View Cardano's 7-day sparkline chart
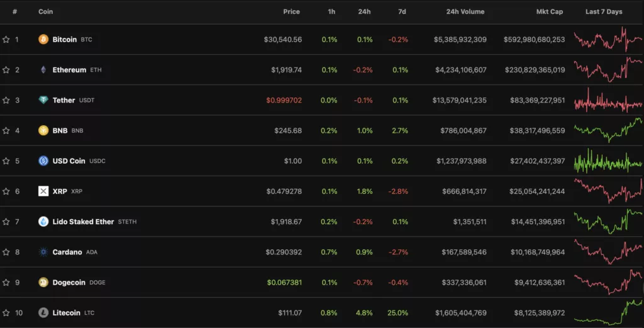 click(608, 252)
